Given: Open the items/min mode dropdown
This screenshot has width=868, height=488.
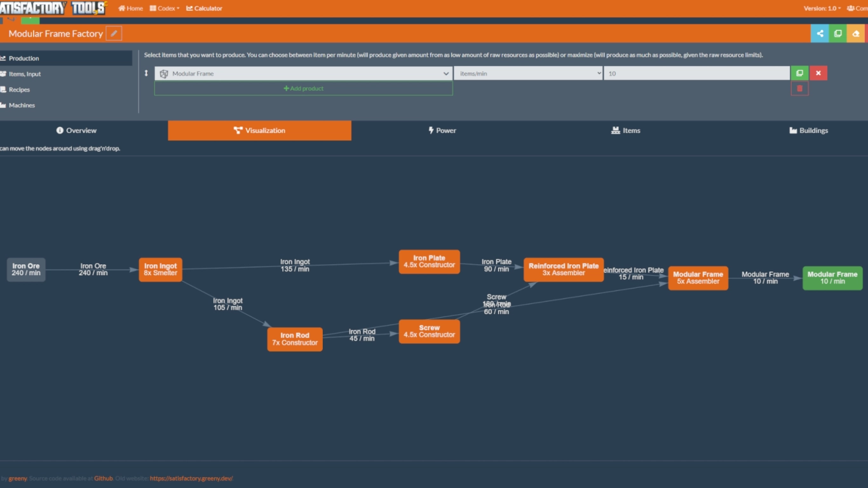Looking at the screenshot, I should [x=528, y=73].
